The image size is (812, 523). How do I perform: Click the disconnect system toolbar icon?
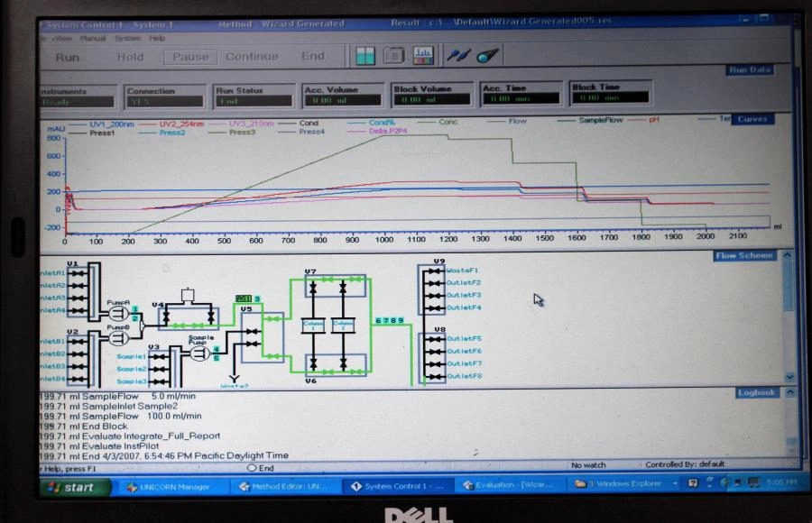(487, 56)
